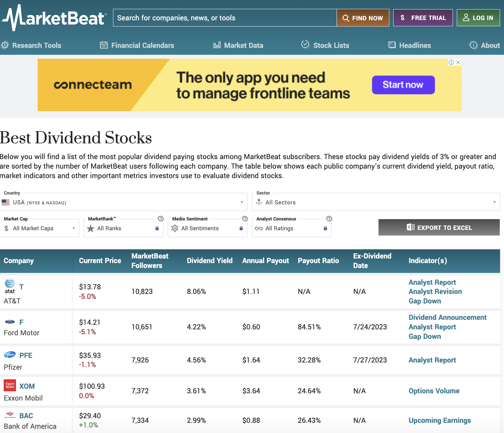Open the MarketRank All Ranks filter
The height and width of the screenshot is (433, 504).
(123, 228)
